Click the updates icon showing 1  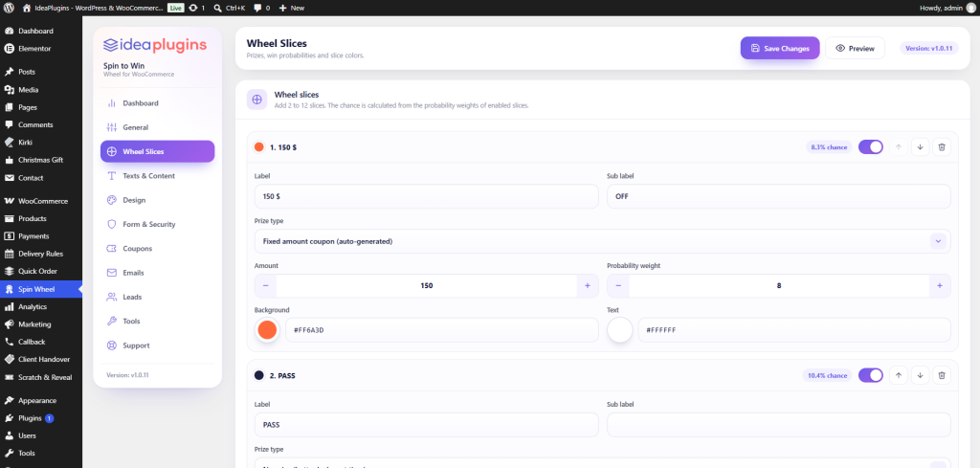(197, 8)
